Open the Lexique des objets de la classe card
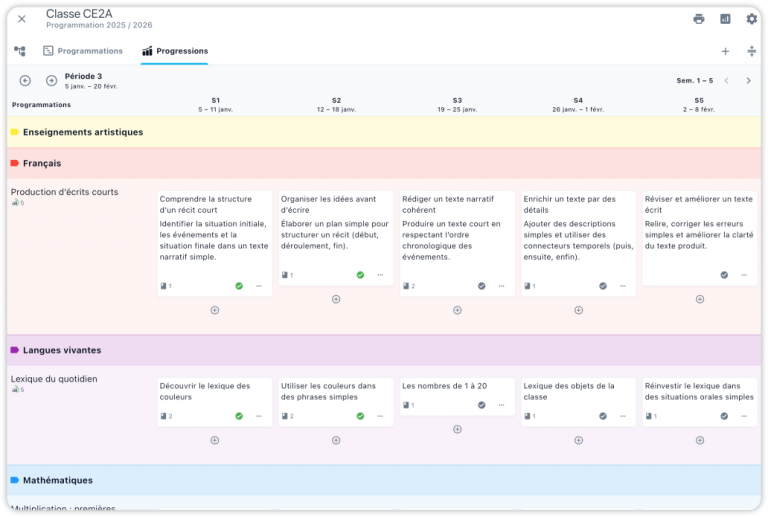Screen dimensions: 768x517 click(578, 402)
